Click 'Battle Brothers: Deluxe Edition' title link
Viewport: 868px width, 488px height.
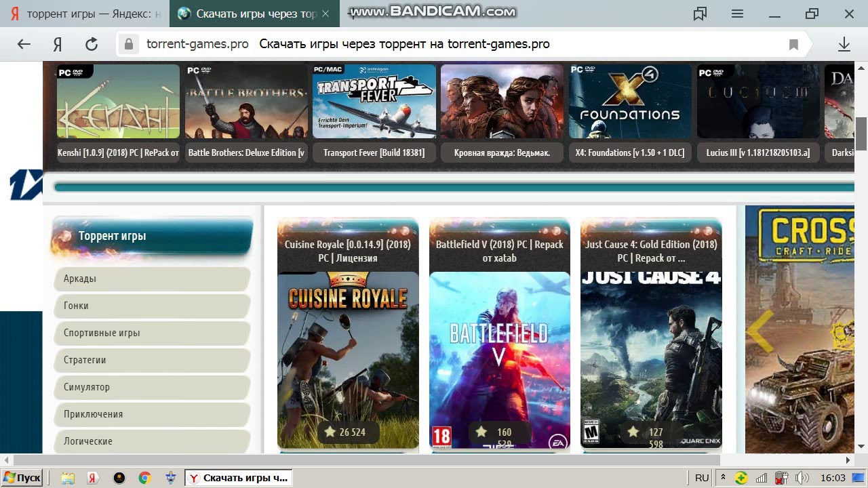[x=246, y=152]
